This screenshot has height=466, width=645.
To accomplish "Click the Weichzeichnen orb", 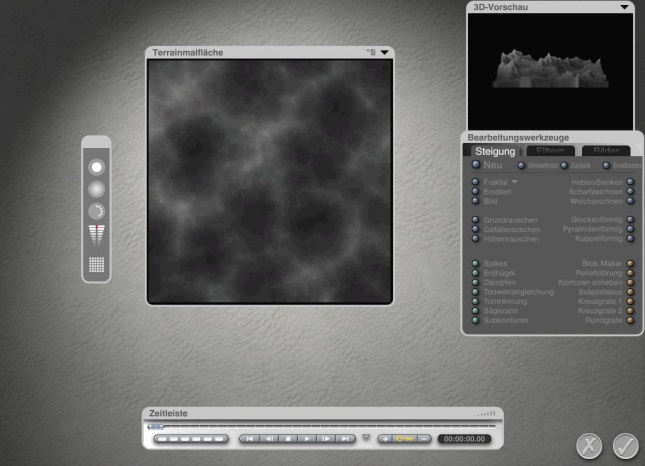I will point(630,201).
